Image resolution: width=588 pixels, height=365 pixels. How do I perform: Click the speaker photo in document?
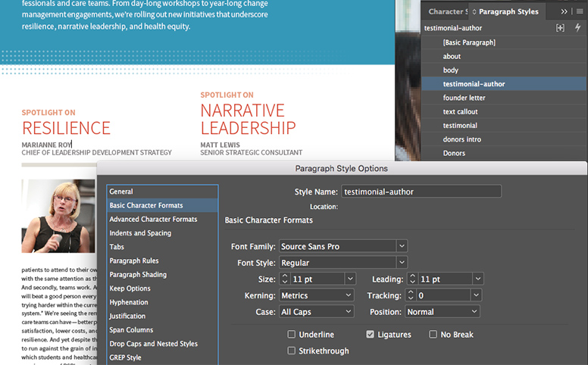(x=58, y=216)
